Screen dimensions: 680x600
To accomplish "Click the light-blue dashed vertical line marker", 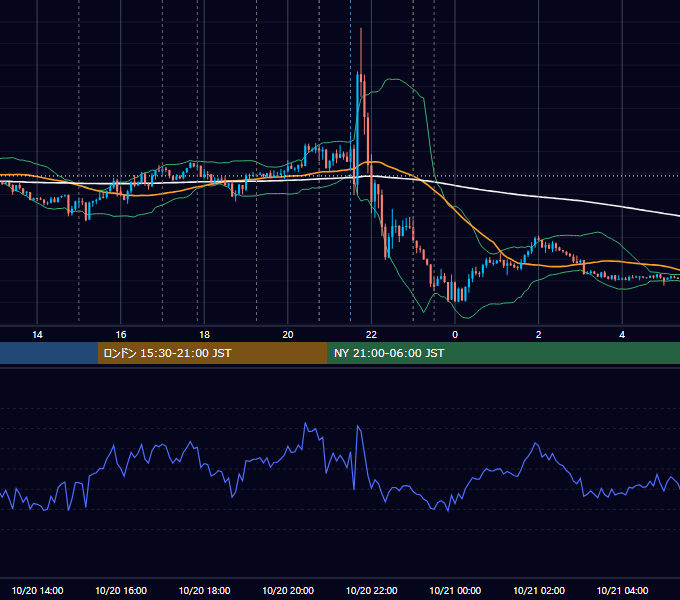I will pyautogui.click(x=350, y=160).
